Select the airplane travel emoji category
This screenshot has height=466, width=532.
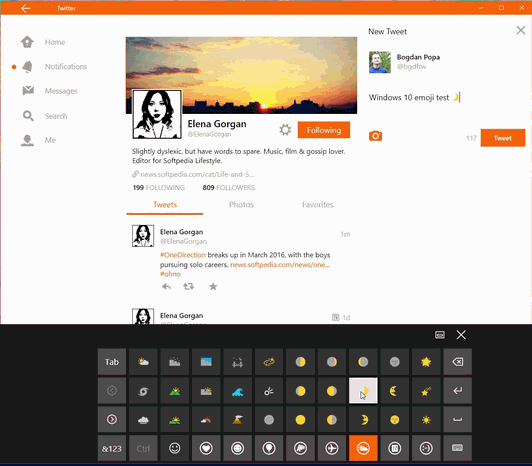point(332,448)
